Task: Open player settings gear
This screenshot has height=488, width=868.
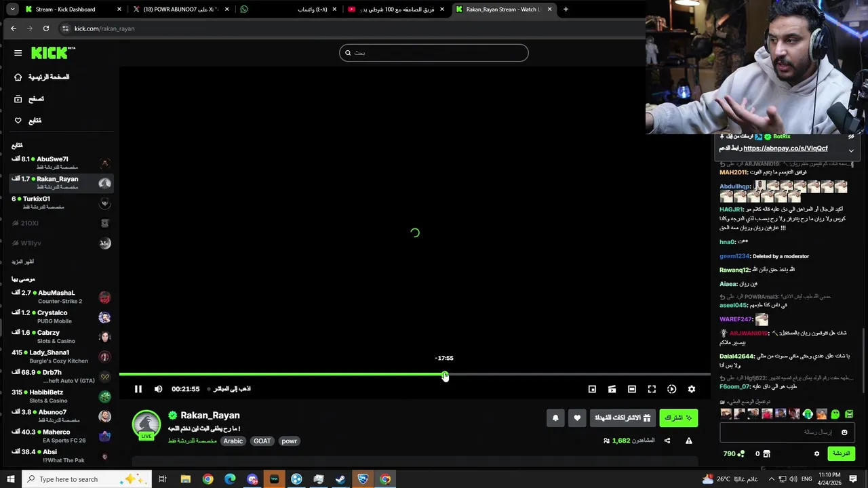Action: (691, 389)
